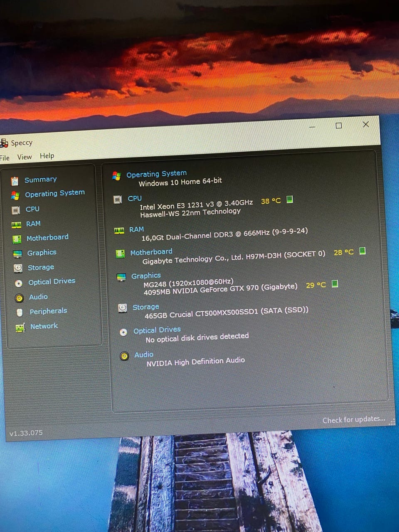Screen dimensions: 399x532
Task: Click the CPU chip icon in sidebar
Action: 16,210
